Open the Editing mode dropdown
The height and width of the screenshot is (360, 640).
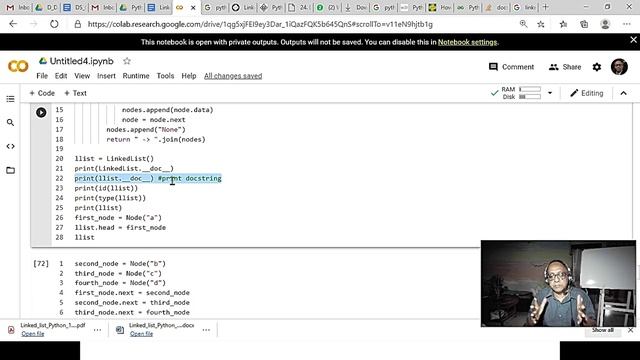[587, 93]
